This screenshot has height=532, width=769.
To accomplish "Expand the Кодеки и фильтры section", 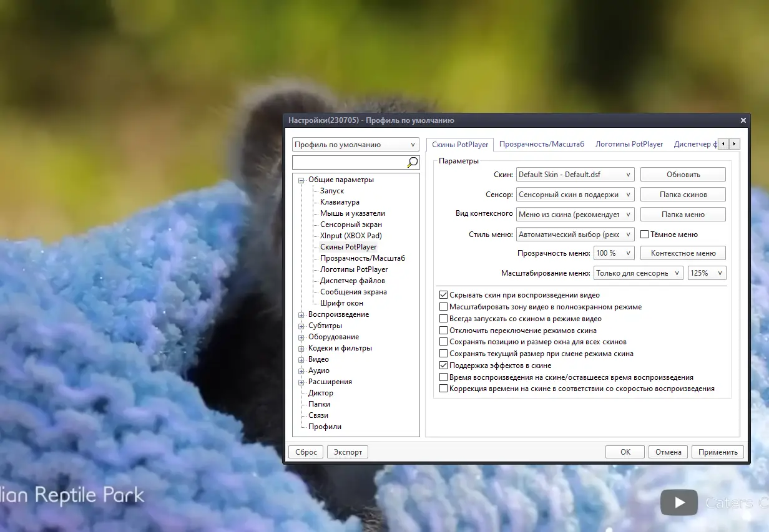I will point(302,347).
